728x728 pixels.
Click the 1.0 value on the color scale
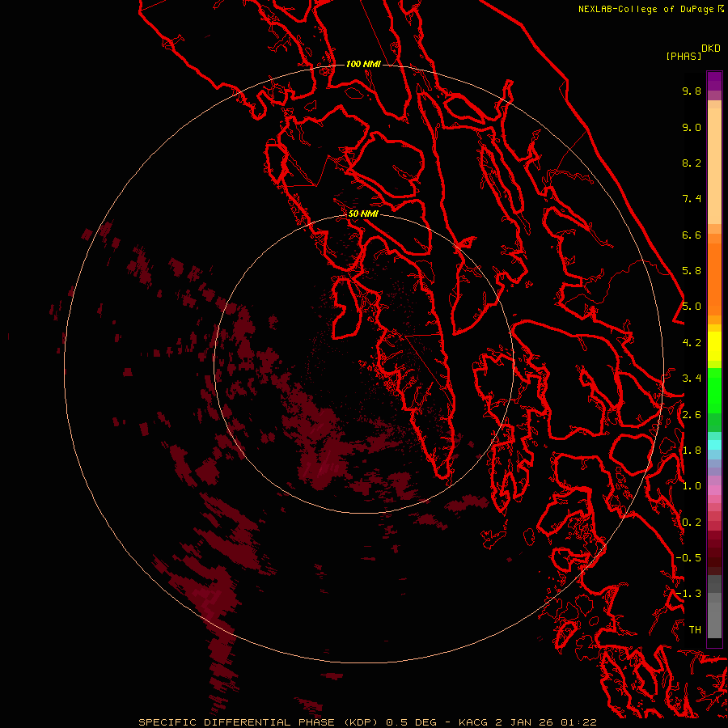tap(692, 486)
